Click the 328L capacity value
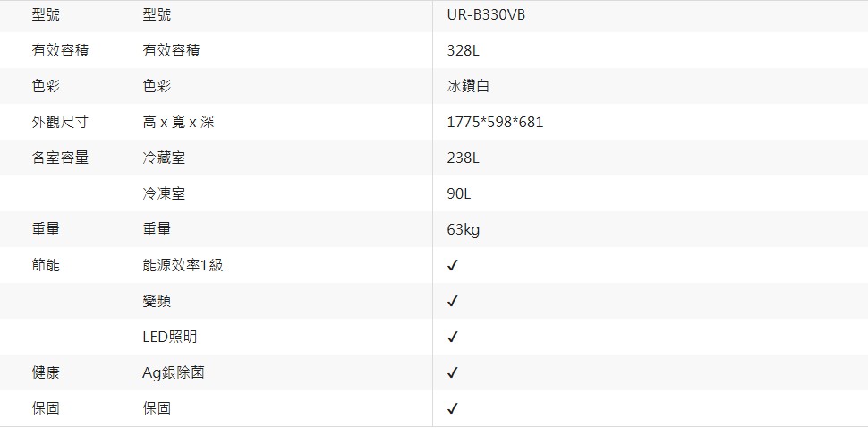The image size is (868, 428). 464,51
